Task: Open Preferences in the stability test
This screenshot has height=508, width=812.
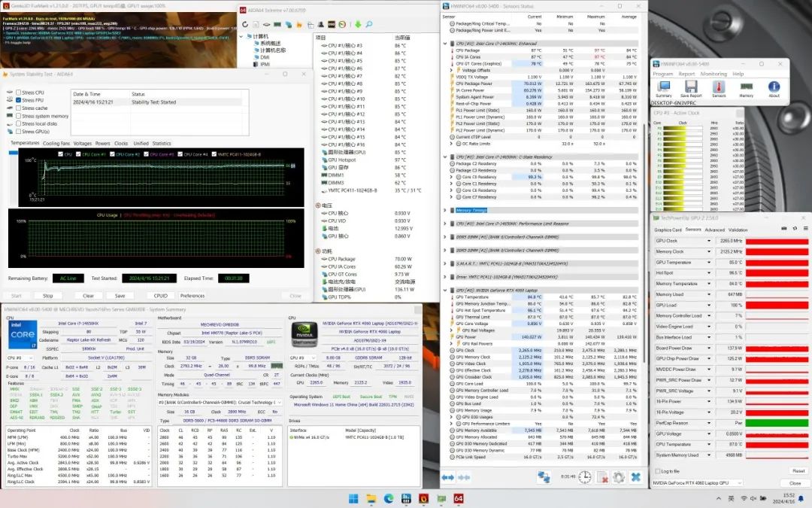Action: pos(192,296)
